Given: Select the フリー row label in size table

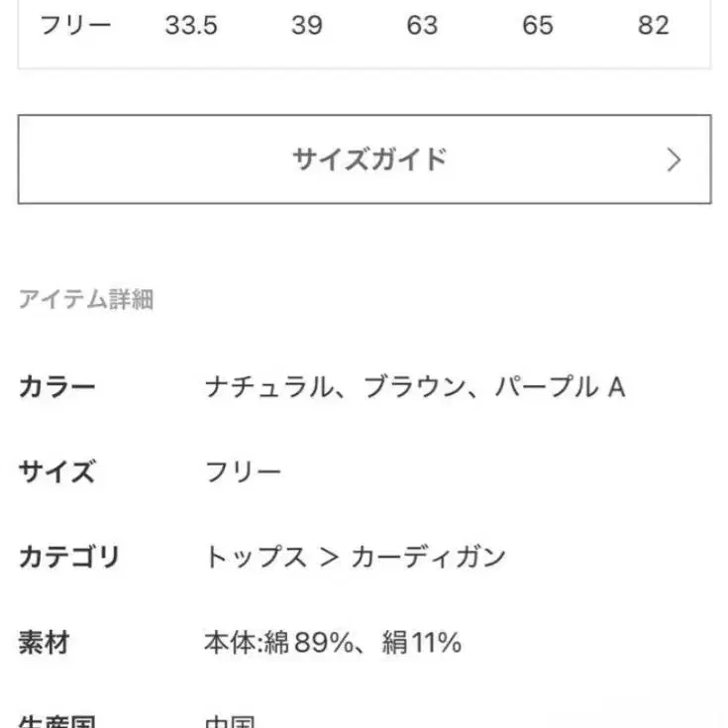Looking at the screenshot, I should (x=75, y=26).
